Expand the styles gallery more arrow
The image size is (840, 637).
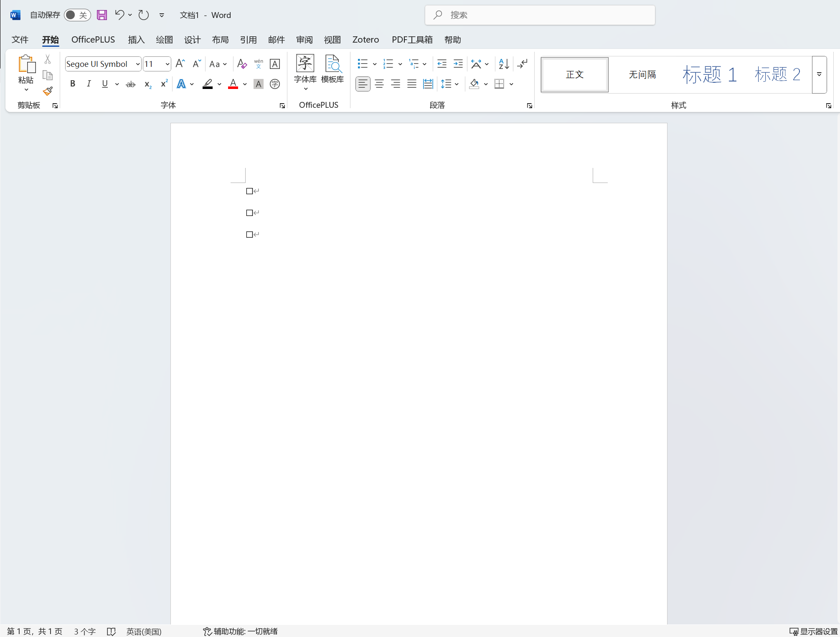click(x=819, y=74)
